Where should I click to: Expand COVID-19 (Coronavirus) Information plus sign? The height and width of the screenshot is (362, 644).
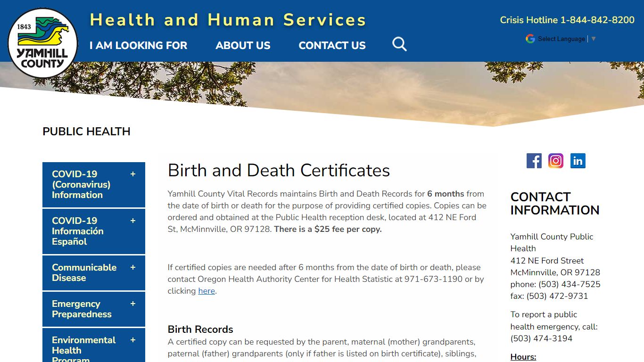[x=133, y=174]
